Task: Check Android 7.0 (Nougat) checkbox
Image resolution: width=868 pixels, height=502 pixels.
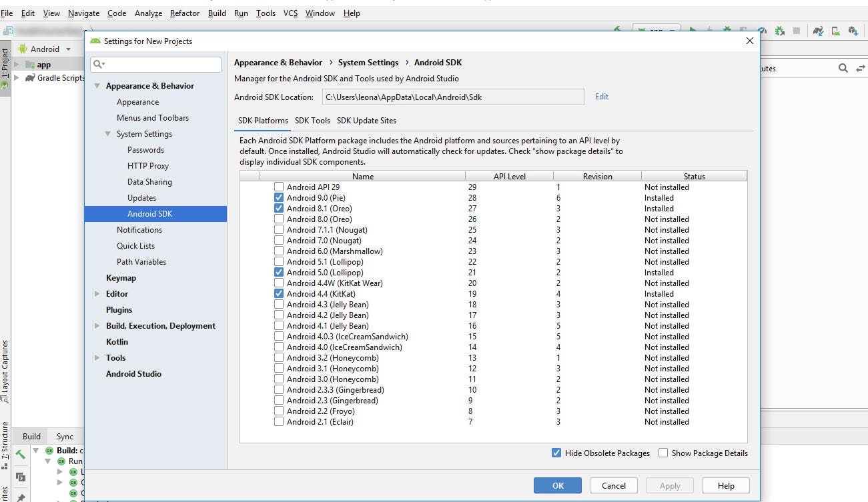Action: [x=279, y=241]
